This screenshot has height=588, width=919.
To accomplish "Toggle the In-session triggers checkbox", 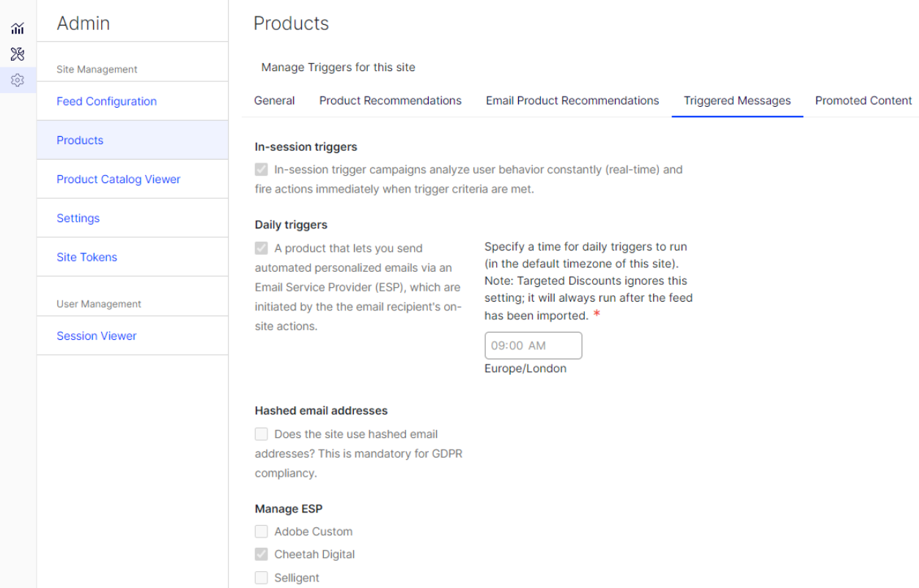I will pos(261,169).
